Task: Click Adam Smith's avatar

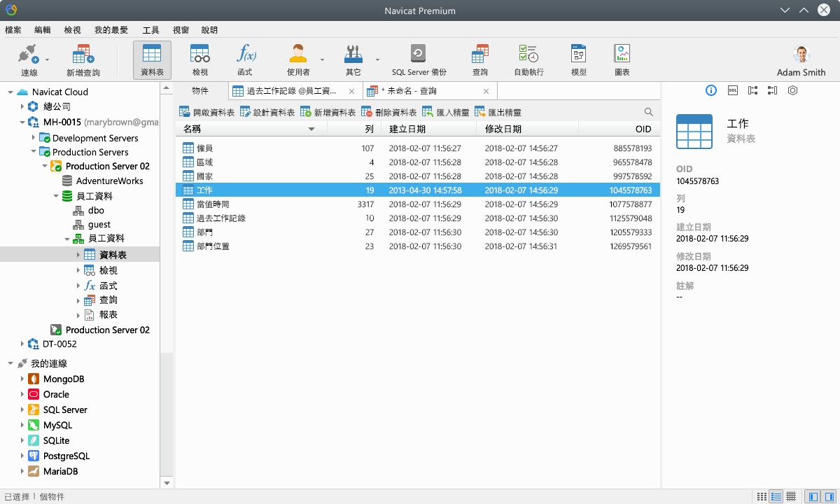Action: coord(801,55)
